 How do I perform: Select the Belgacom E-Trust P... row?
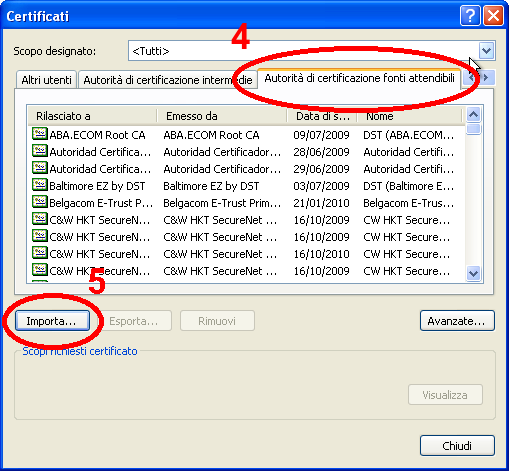247,203
